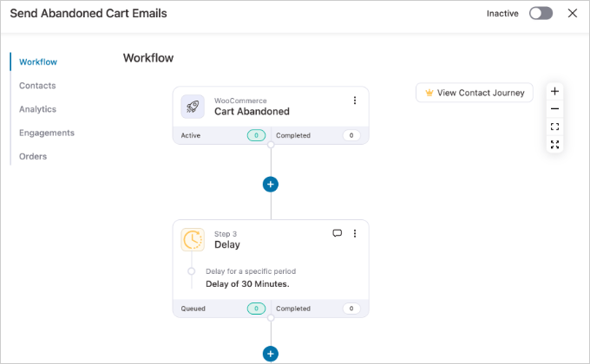Click the fit-to-view canvas icon

coord(554,127)
